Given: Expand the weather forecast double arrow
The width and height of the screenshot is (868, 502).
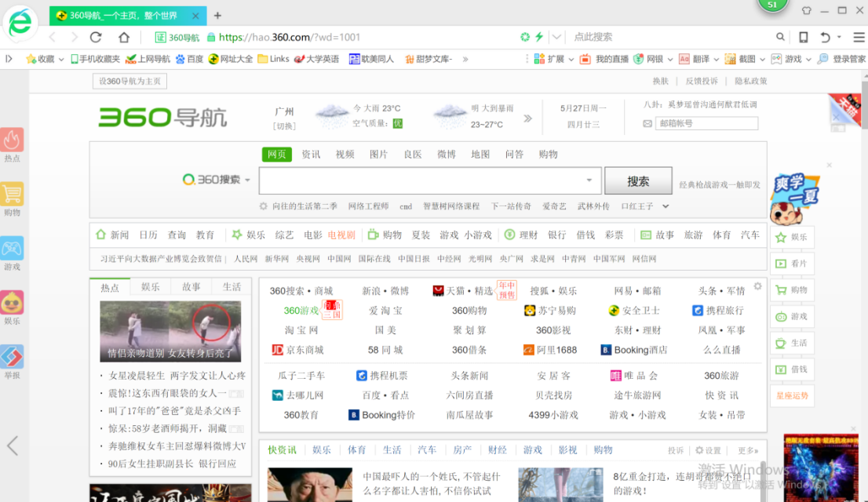Looking at the screenshot, I should [x=527, y=118].
